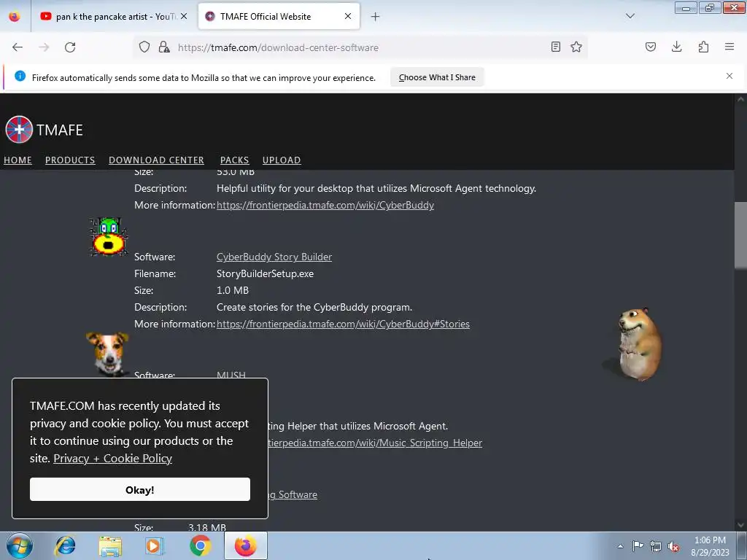Close the YouTube pancake artist tab

click(x=184, y=16)
